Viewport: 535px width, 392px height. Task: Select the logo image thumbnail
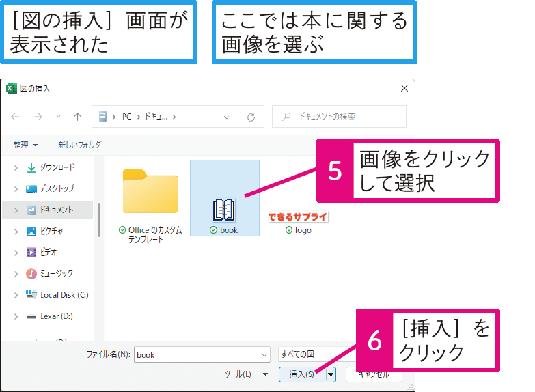(298, 216)
